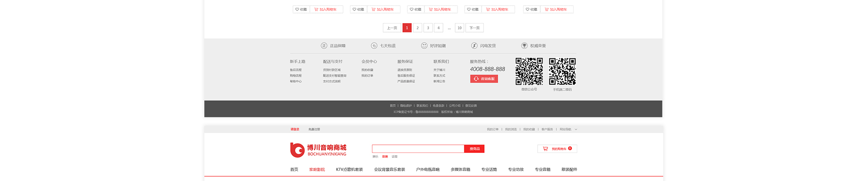The width and height of the screenshot is (868, 181).
Task: Open the 售后流程 footer link
Action: (296, 70)
